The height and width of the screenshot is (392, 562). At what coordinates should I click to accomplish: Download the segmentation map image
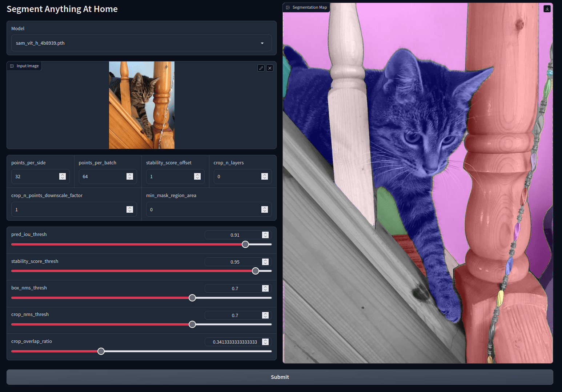547,9
